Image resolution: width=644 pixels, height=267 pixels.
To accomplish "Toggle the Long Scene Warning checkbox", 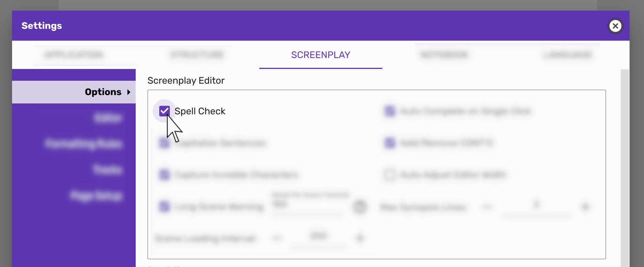I will [164, 207].
